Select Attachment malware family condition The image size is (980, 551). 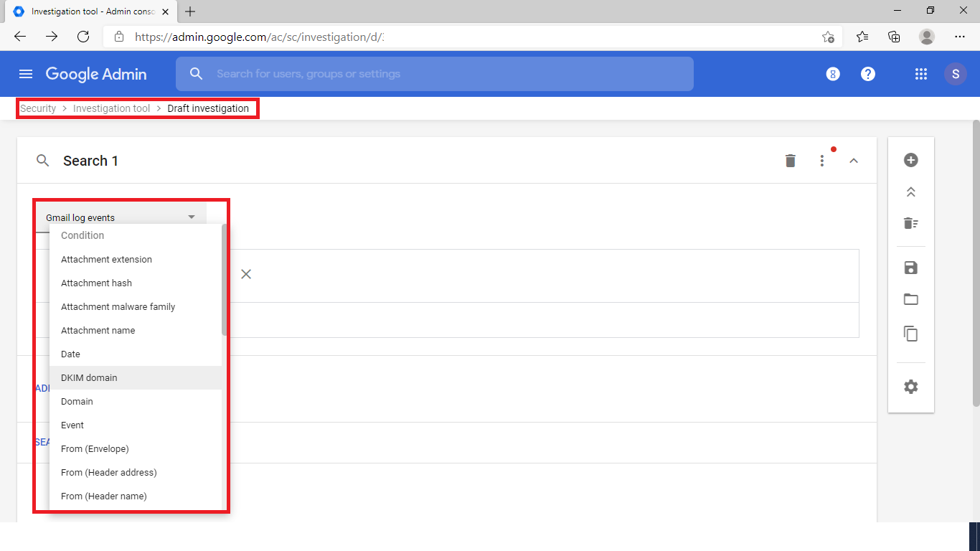click(135, 306)
